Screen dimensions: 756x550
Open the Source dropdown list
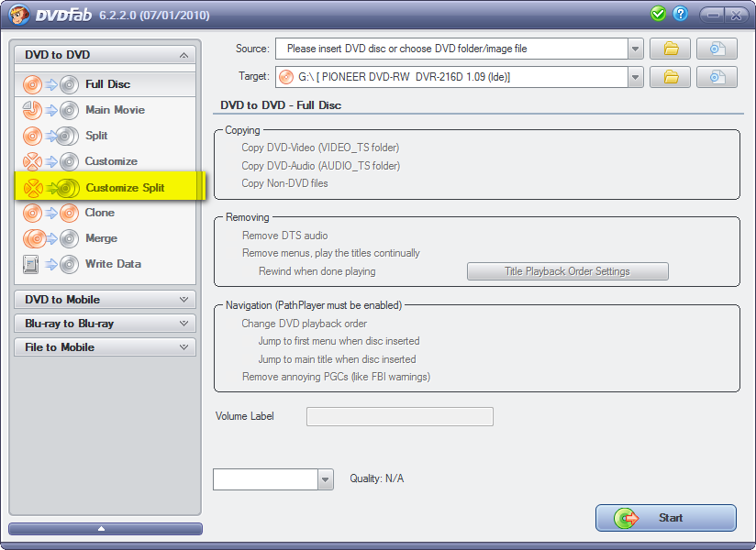(x=636, y=49)
